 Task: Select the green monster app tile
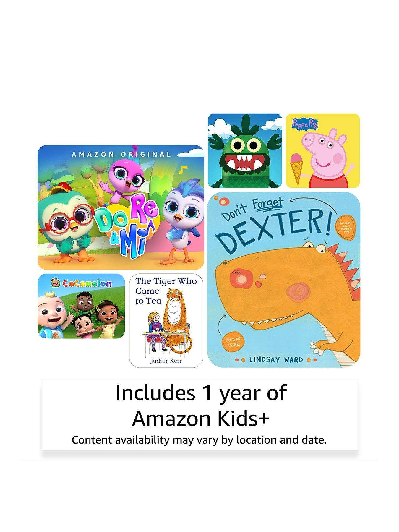click(245, 151)
